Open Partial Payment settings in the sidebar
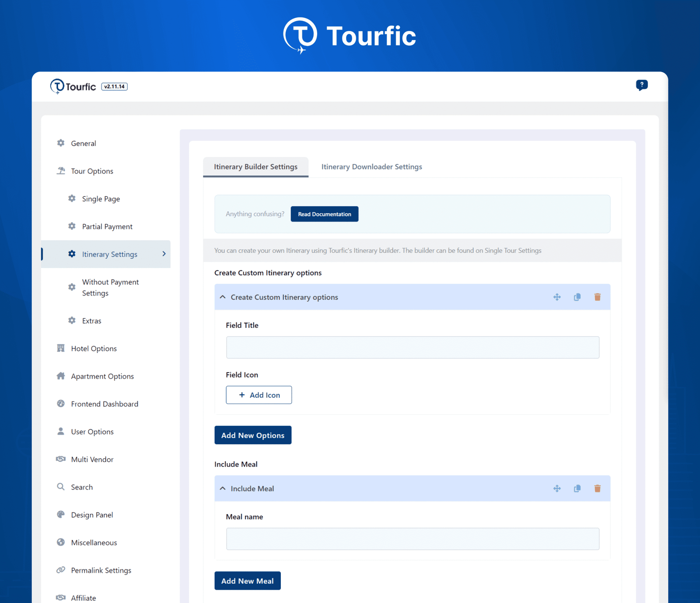 [x=107, y=227]
